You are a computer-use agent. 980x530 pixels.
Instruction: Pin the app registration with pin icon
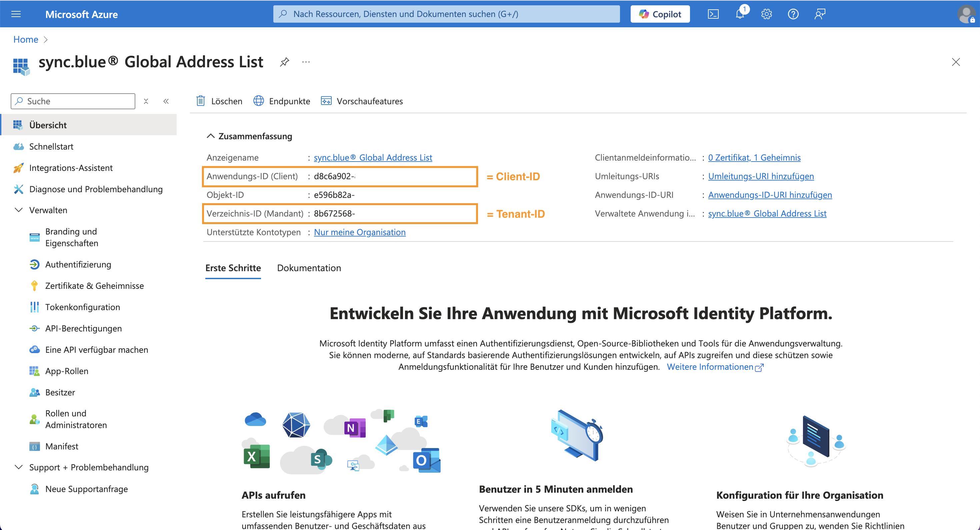[x=285, y=62]
